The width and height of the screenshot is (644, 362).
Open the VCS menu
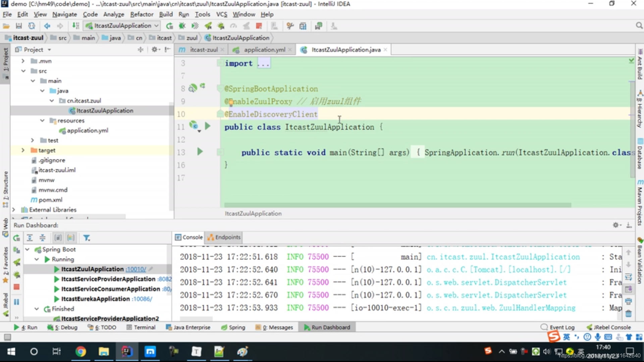point(221,14)
